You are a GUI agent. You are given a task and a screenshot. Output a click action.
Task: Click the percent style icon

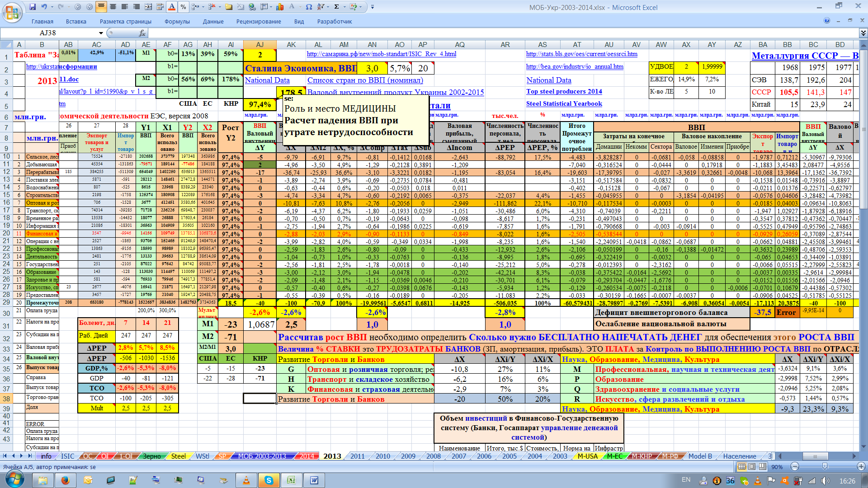183,7
